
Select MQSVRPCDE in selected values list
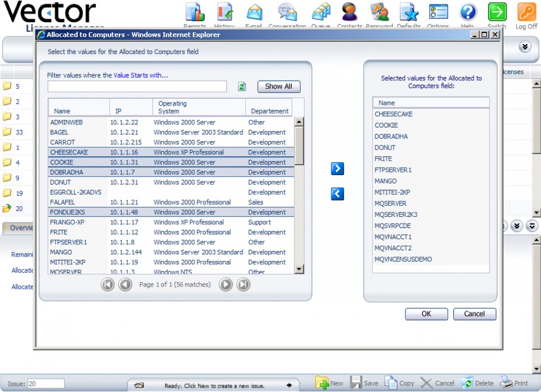point(431,226)
